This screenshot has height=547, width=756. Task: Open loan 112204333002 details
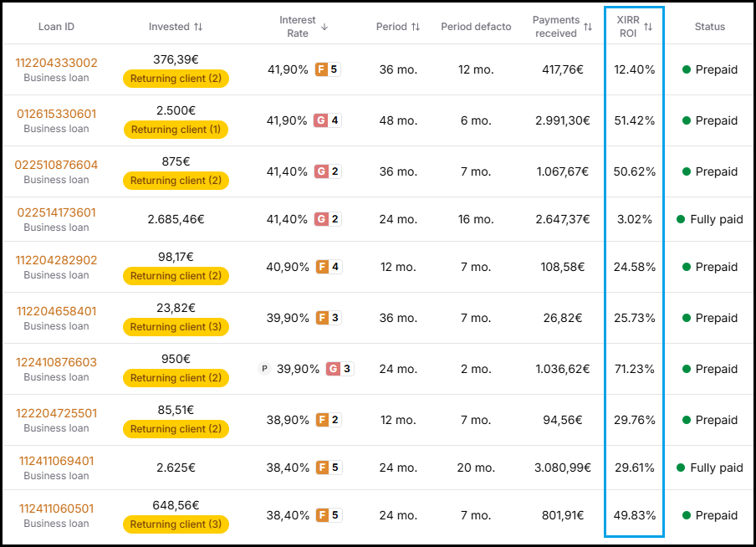(x=56, y=63)
